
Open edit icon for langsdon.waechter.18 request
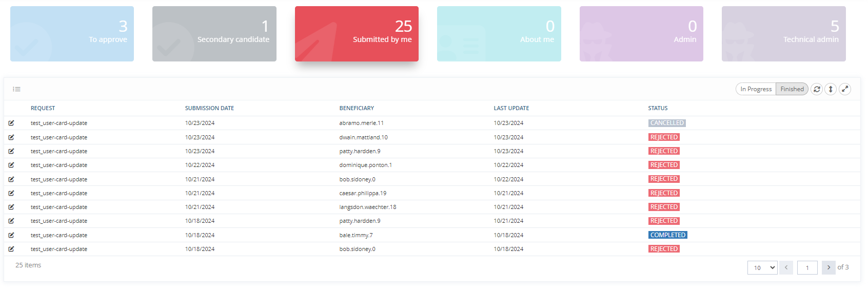click(x=11, y=207)
